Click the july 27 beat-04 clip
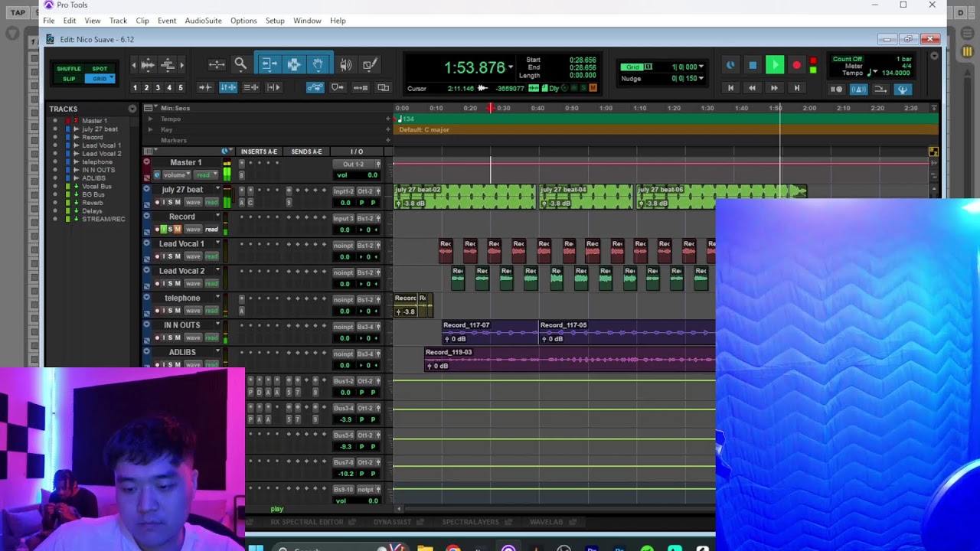 (586, 197)
